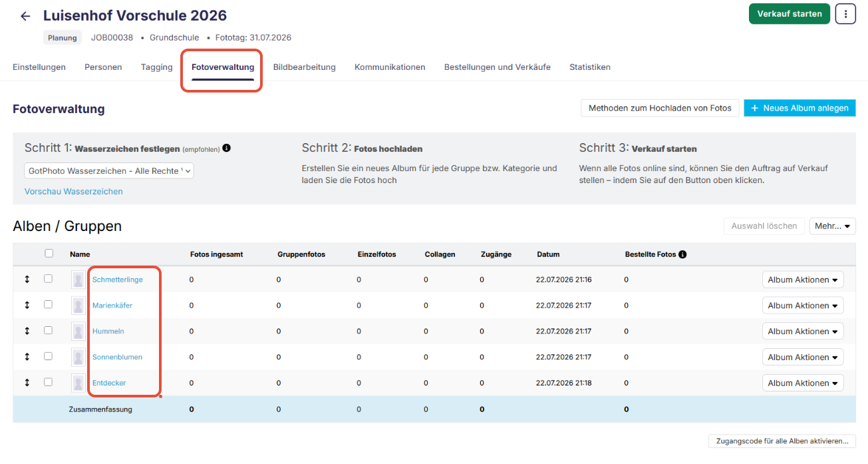Click the Datum column header
This screenshot has height=464, width=868.
click(x=549, y=254)
